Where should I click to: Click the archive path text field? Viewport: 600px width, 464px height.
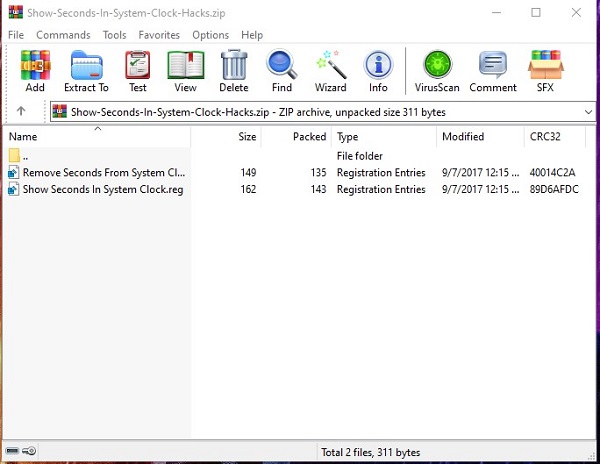pos(323,112)
